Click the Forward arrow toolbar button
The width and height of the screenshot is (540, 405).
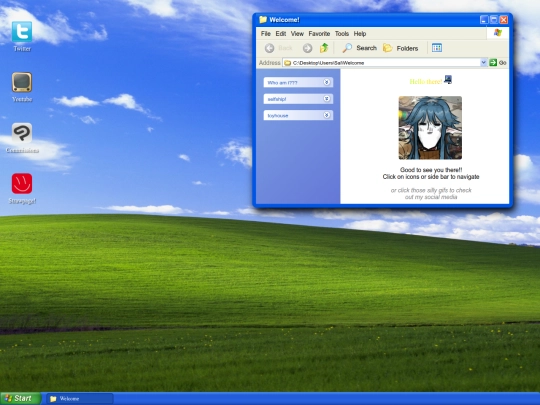click(307, 48)
